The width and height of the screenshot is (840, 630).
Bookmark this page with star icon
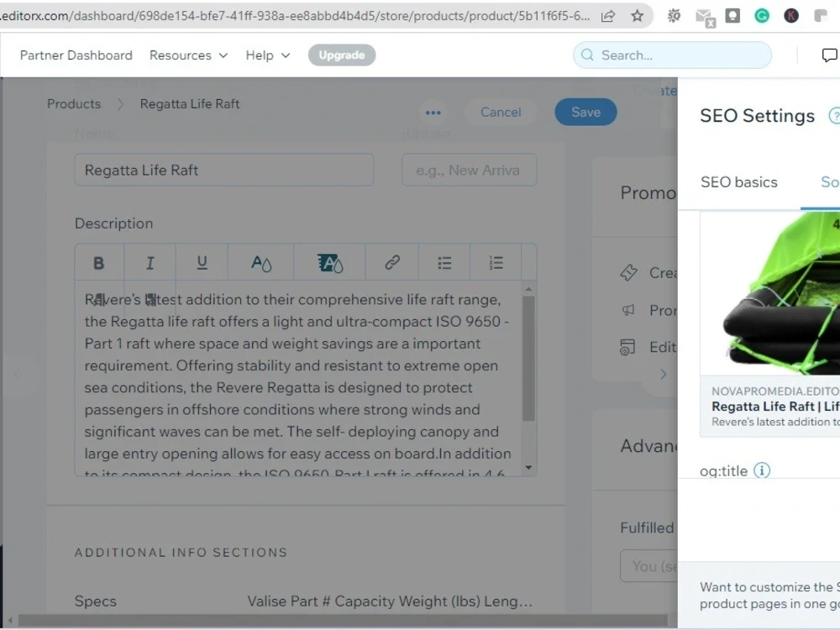(x=637, y=16)
